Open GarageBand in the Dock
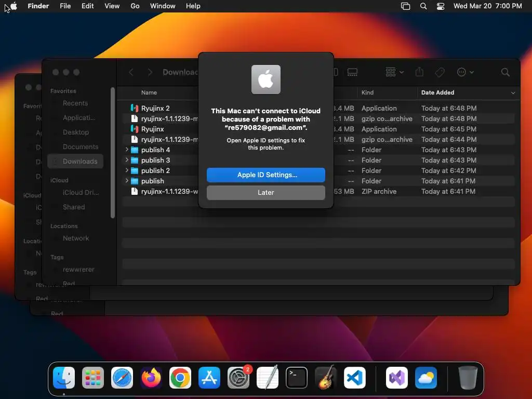 pyautogui.click(x=326, y=378)
